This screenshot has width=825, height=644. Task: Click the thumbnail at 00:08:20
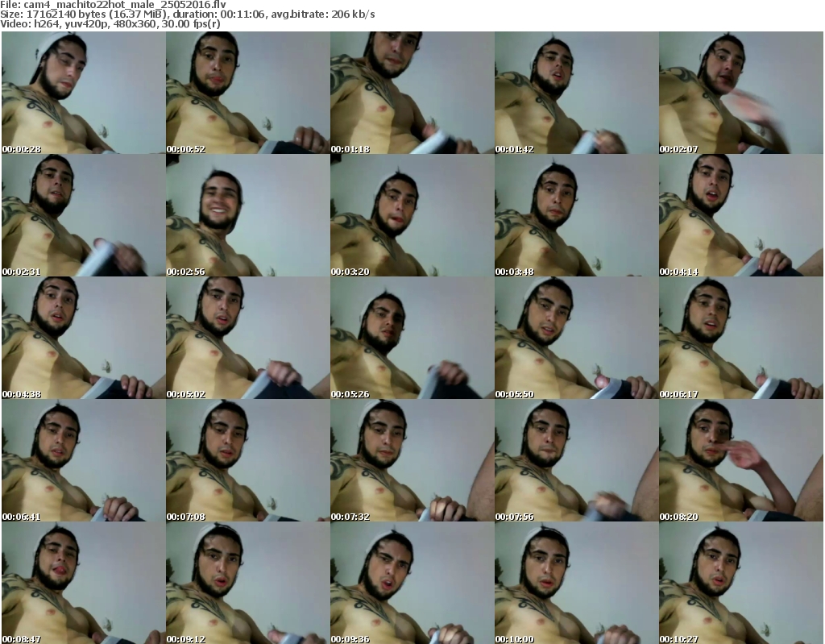741,461
